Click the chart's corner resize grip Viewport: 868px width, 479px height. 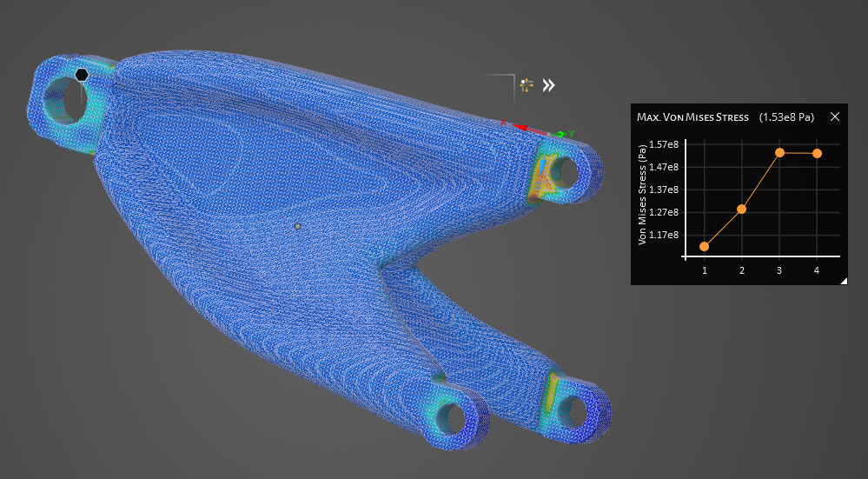(x=844, y=282)
